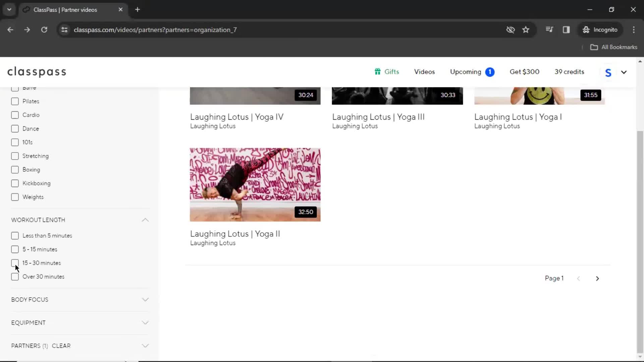Go to the next results page
The width and height of the screenshot is (644, 362).
597,279
